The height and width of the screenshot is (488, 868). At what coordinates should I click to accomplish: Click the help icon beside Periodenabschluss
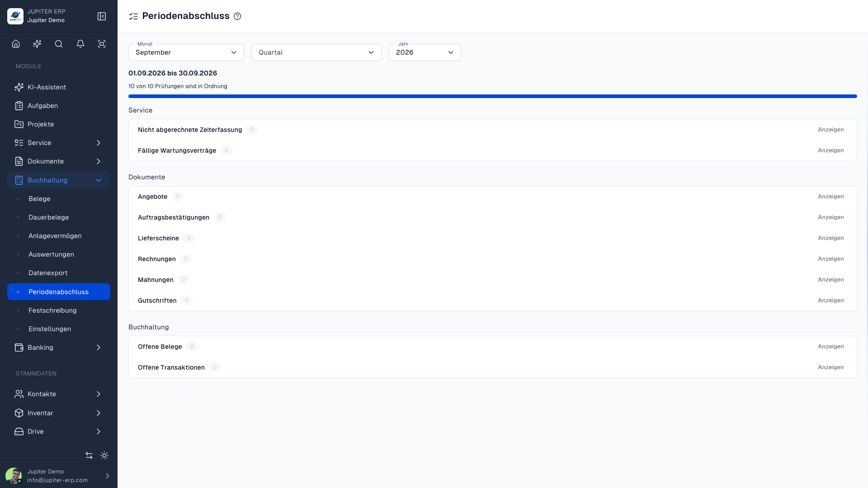[237, 16]
